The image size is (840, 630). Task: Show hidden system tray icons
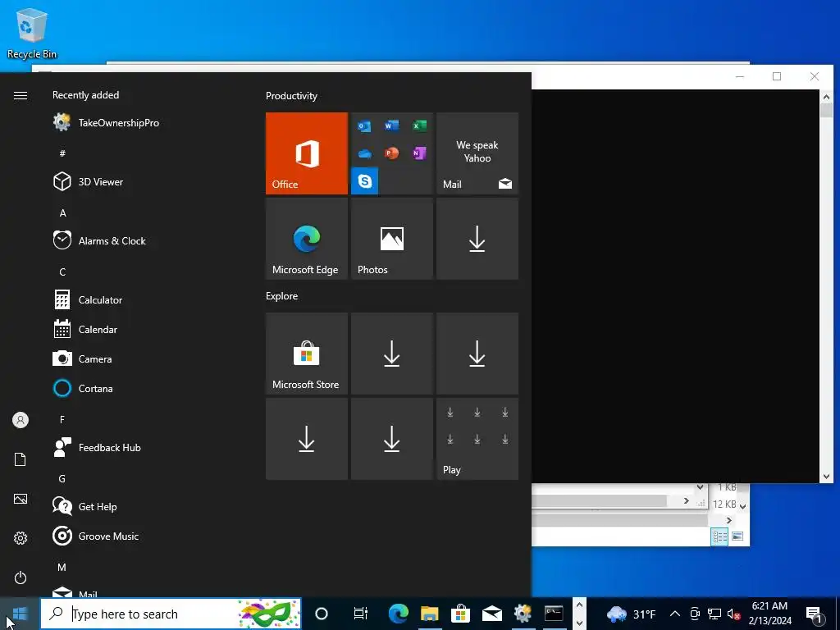[675, 614]
